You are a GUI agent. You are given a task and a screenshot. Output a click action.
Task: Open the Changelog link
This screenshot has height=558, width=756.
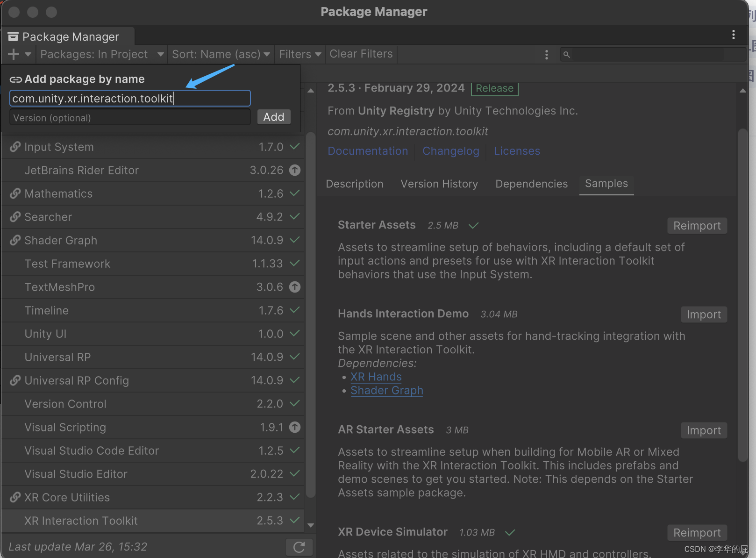tap(451, 151)
